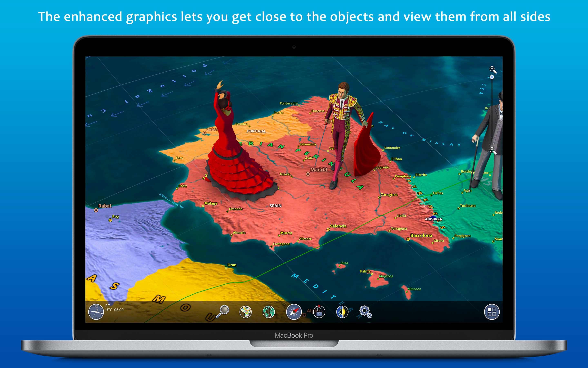
Task: Click the Alicante city label
Action: (305, 239)
